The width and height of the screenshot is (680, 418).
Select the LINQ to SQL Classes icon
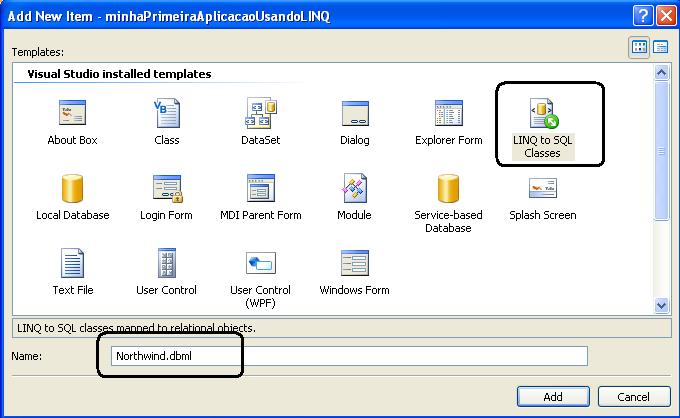point(544,113)
